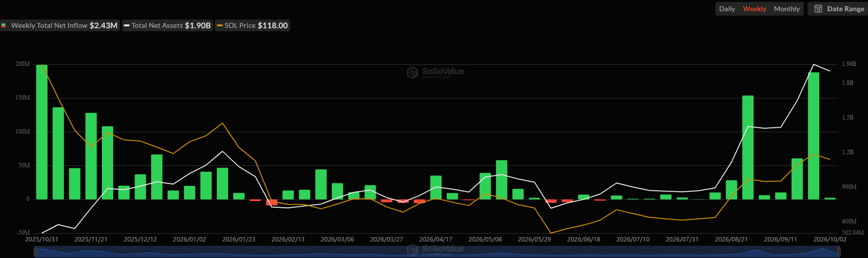Toggle Total Net Assets line series
The height and width of the screenshot is (258, 868).
pyautogui.click(x=167, y=25)
